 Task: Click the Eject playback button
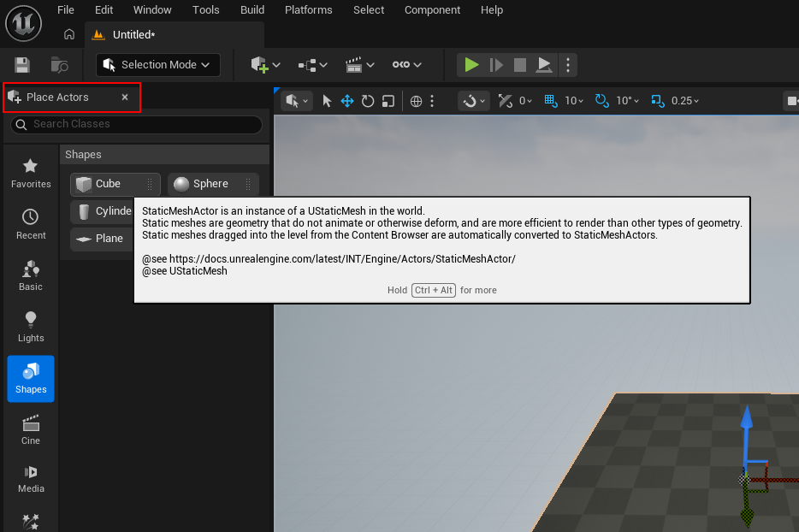544,65
